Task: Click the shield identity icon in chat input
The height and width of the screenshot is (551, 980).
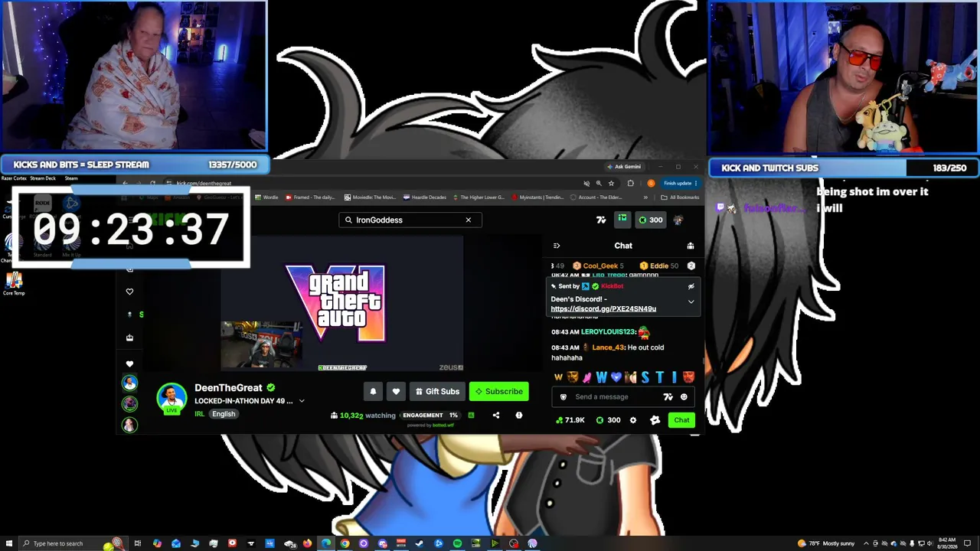Action: click(x=563, y=396)
